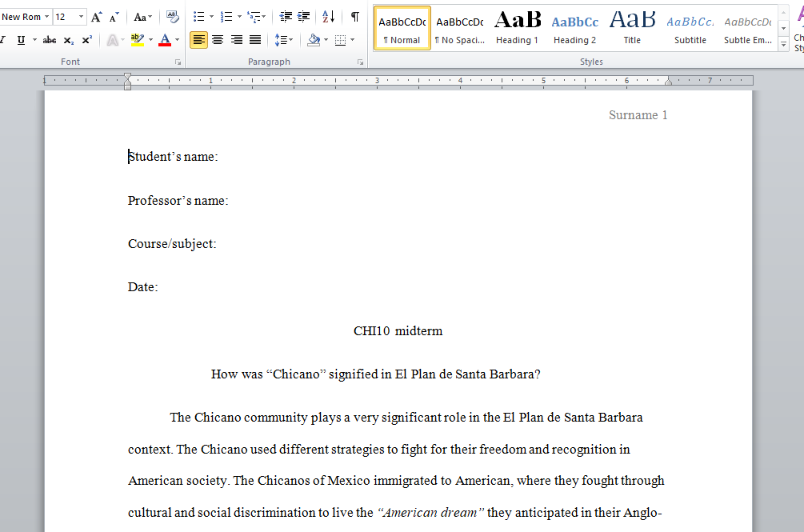804x532 pixels.
Task: Open font color dropdown arrow
Action: pos(178,40)
